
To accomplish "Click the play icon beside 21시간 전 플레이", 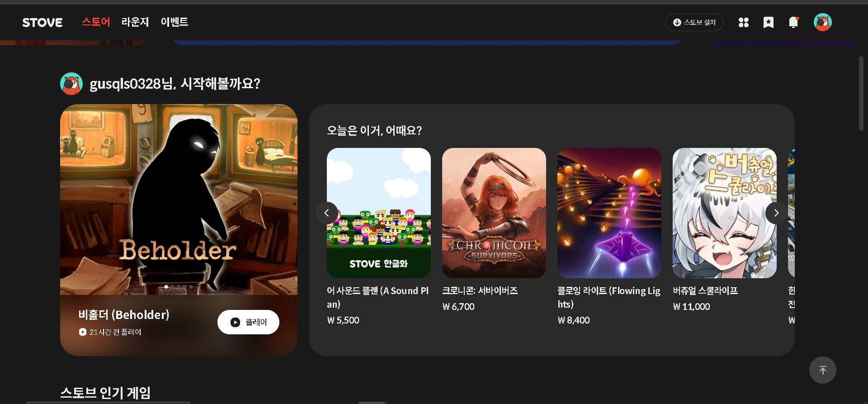I will click(x=82, y=332).
